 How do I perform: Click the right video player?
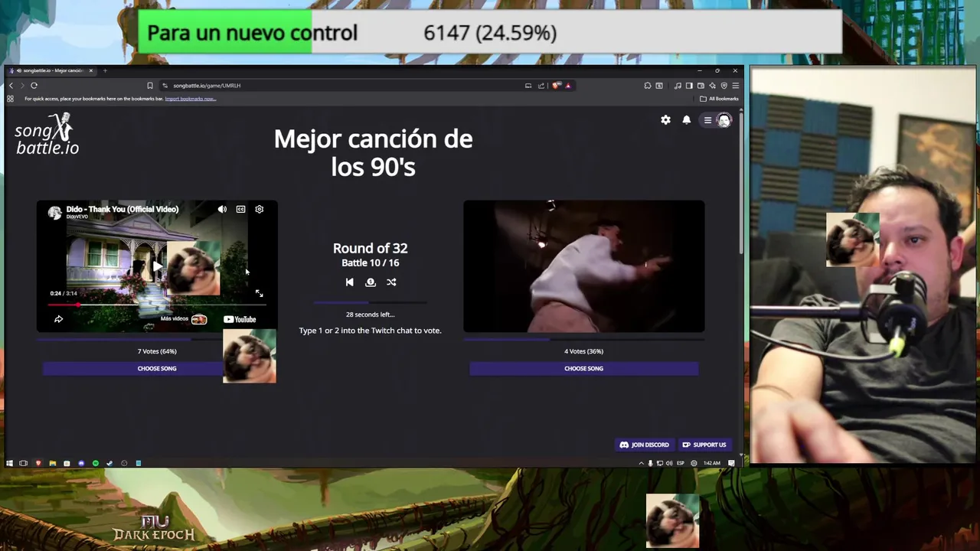(583, 266)
